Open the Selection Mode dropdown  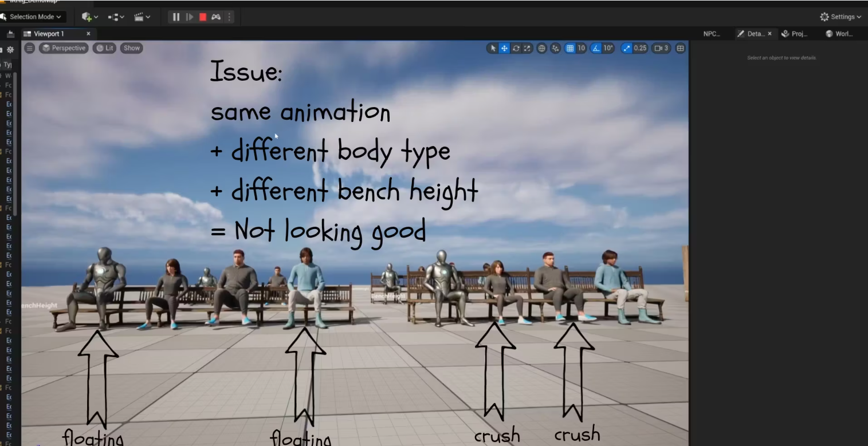33,17
